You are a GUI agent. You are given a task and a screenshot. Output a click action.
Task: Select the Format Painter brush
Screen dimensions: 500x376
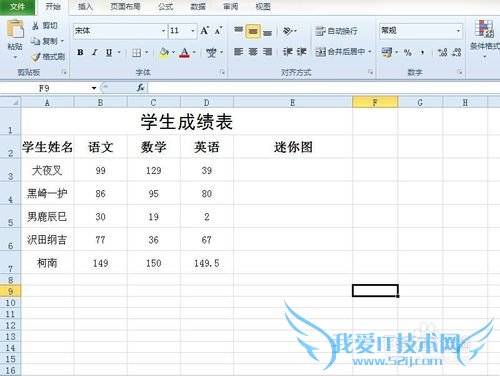click(x=36, y=57)
